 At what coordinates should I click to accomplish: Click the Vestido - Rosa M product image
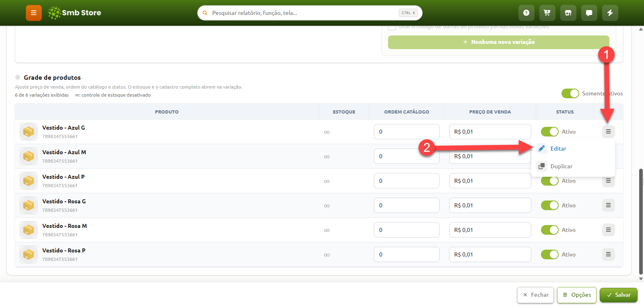pos(29,230)
